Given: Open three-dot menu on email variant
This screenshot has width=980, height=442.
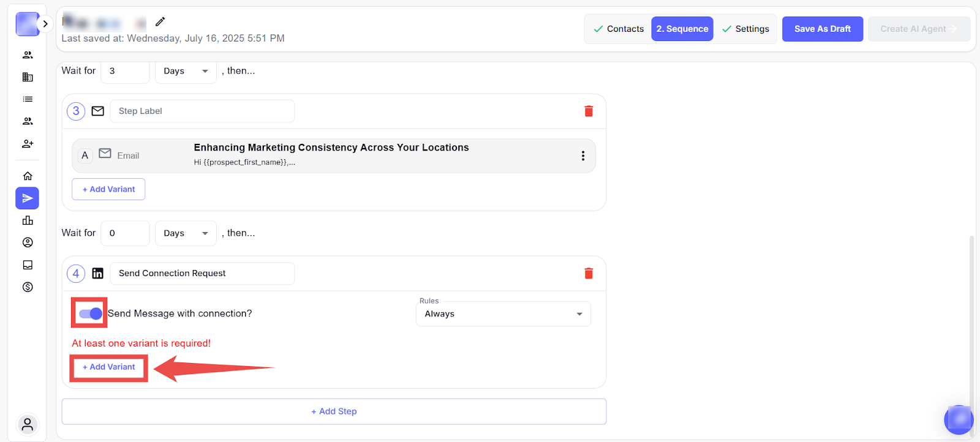Looking at the screenshot, I should 582,155.
